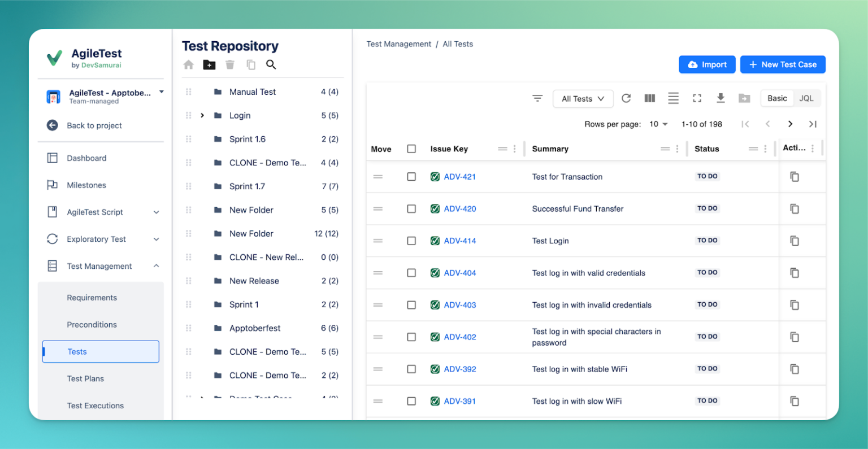Jump to the last page of tests
This screenshot has width=868, height=449.
(x=813, y=124)
